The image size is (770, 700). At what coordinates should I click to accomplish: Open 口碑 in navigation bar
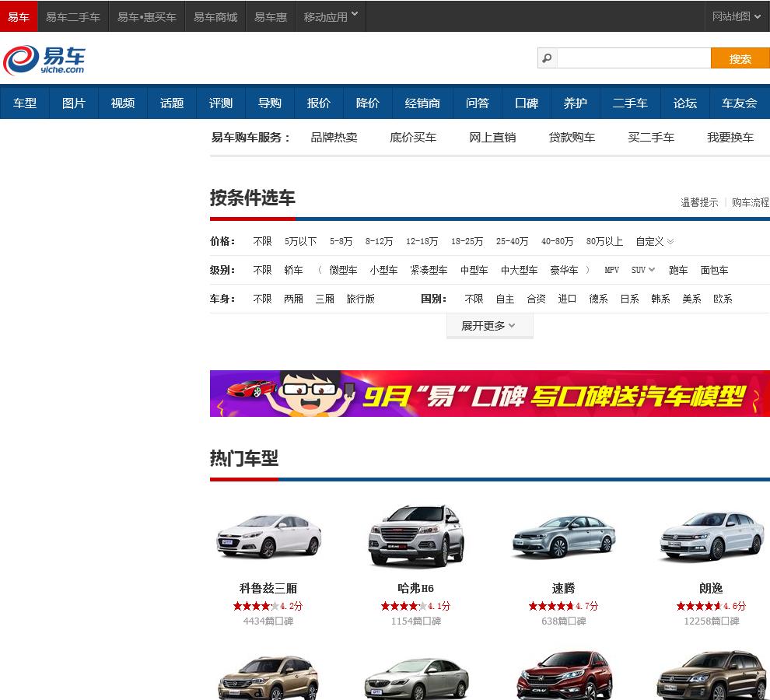[527, 103]
